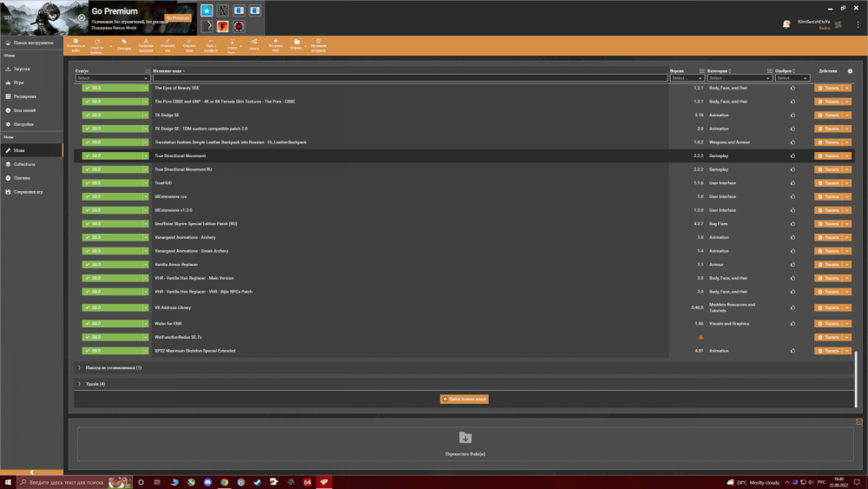Click the drop files zone
This screenshot has width=868, height=489.
pyautogui.click(x=465, y=444)
